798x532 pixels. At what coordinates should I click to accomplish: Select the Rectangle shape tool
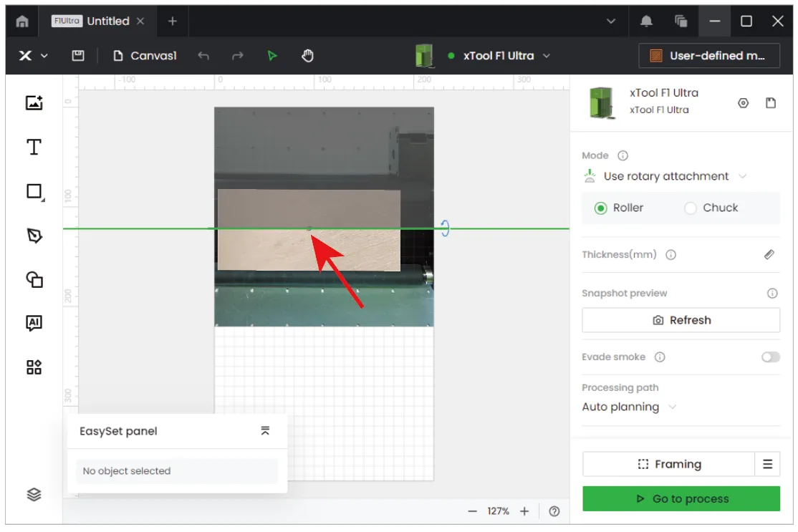coord(34,192)
